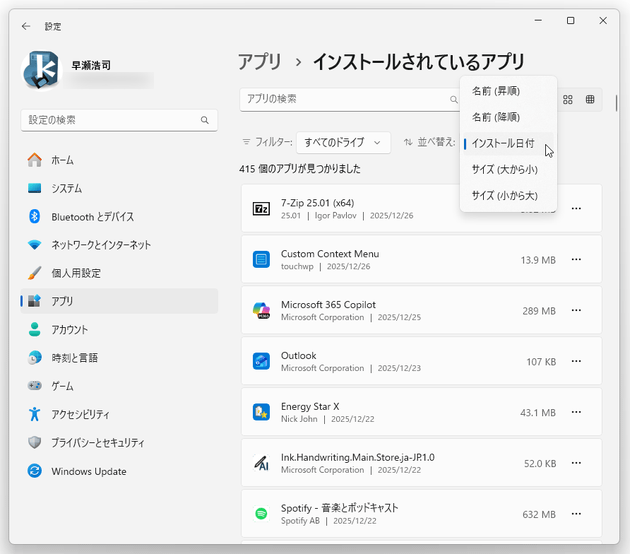Click the Energy Star X icon
The height and width of the screenshot is (554, 630).
click(x=261, y=412)
